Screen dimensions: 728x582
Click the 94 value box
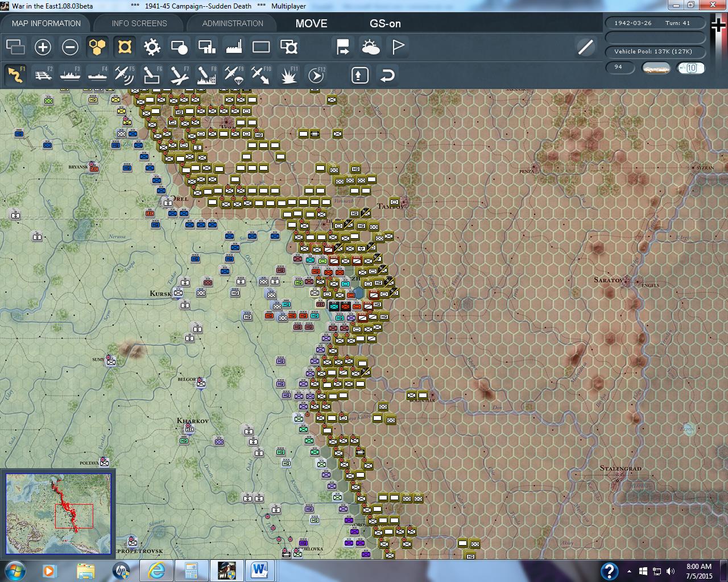[620, 68]
